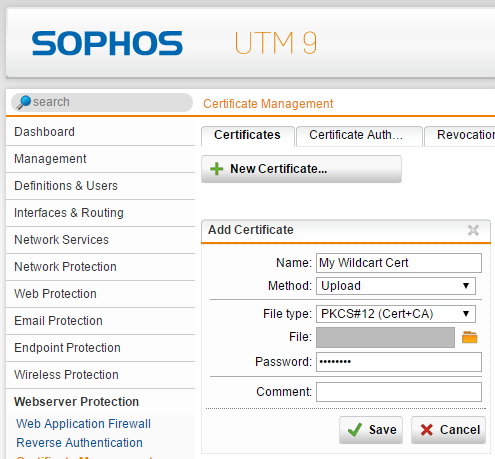Open Interfaces & Routing menu

(x=100, y=213)
